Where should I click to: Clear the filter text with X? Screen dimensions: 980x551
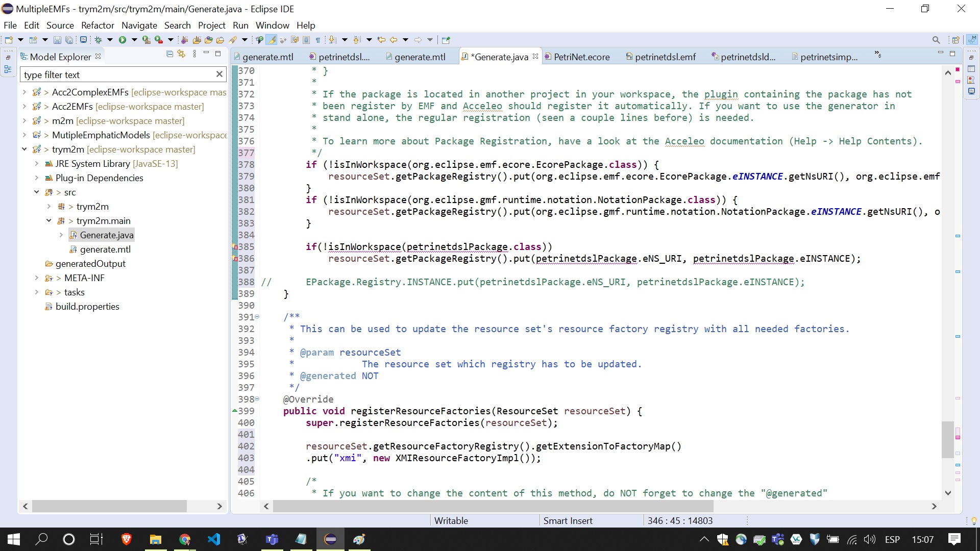coord(219,74)
